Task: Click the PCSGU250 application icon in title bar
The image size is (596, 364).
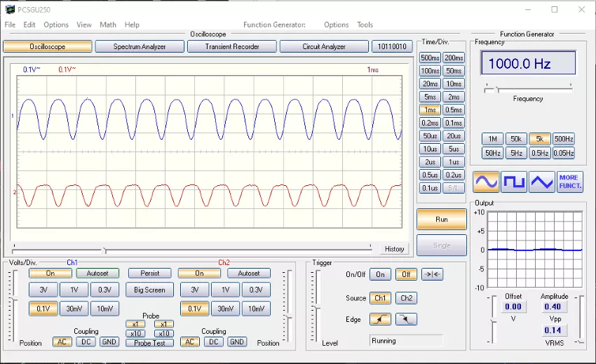Action: pyautogui.click(x=10, y=10)
